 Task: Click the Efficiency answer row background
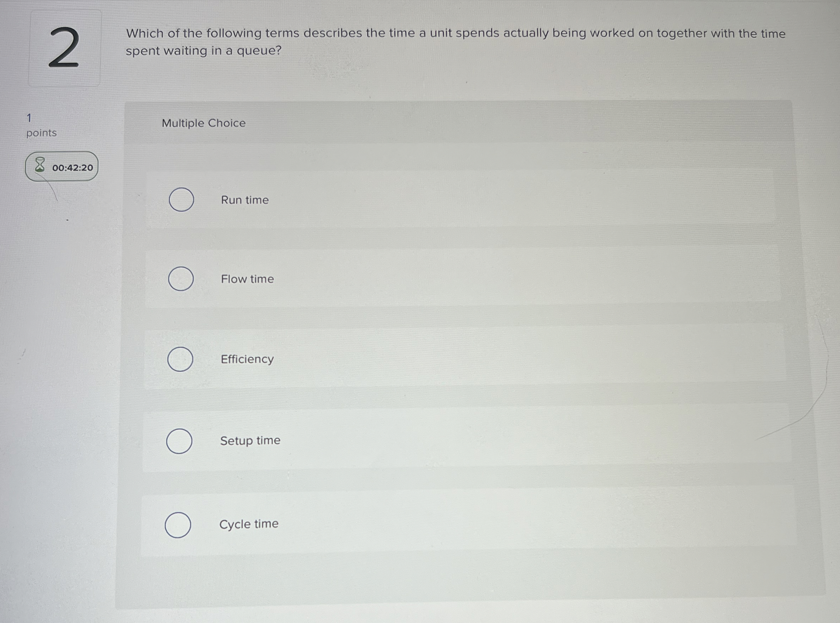[x=490, y=358]
